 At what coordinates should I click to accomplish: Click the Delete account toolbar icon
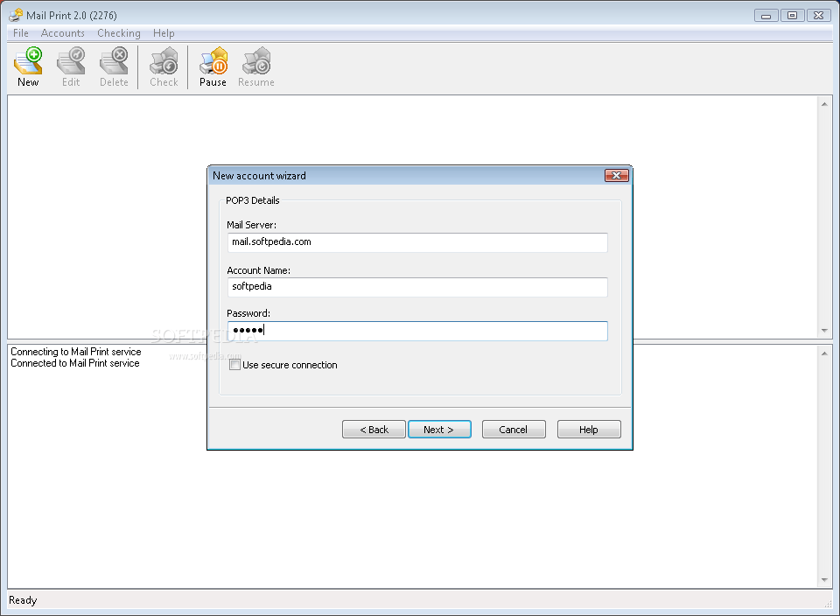(x=114, y=67)
